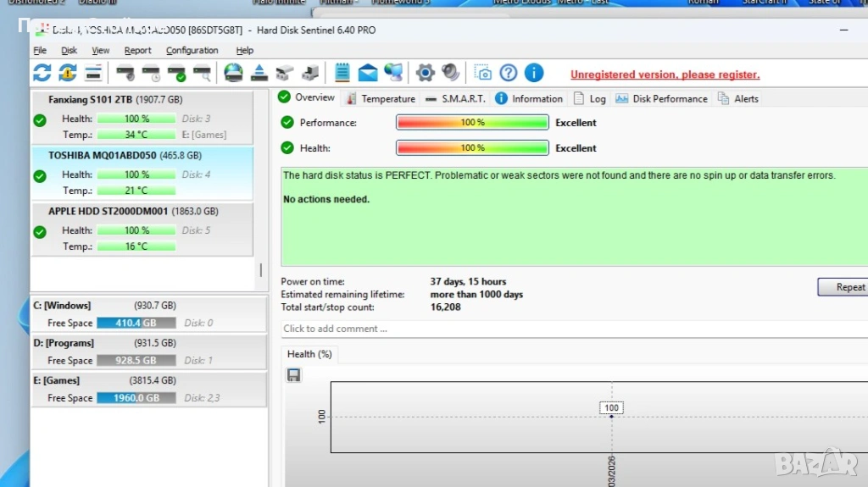The image size is (868, 487).
Task: Click the disk test icon with green checkmark
Action: 176,73
